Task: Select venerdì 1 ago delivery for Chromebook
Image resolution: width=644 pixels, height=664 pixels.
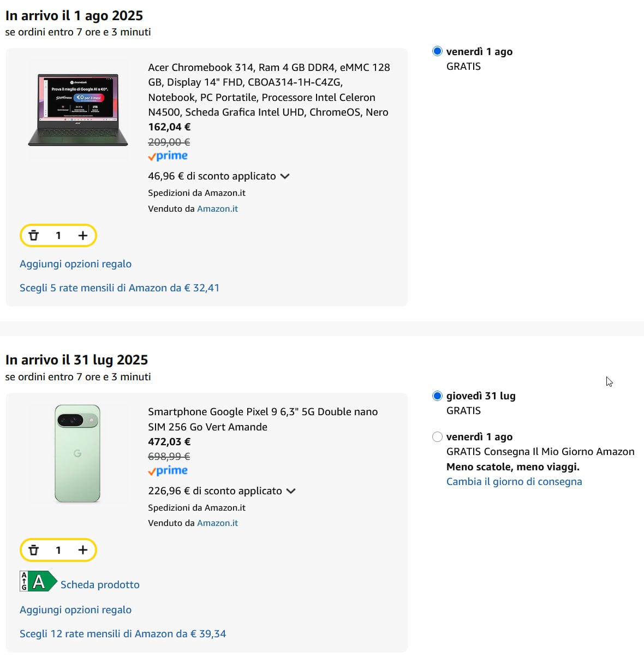Action: point(437,51)
